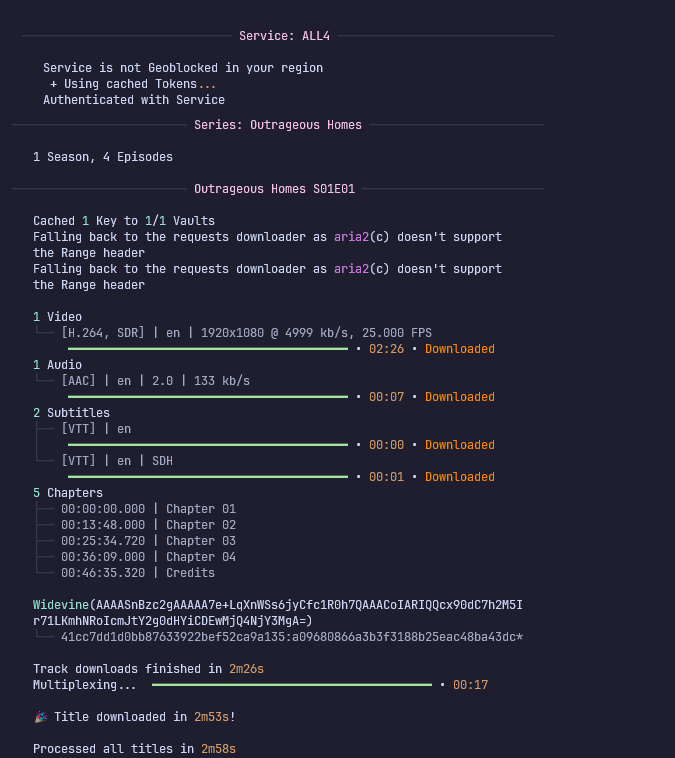Click the "Service: ALL4" header
This screenshot has height=758, width=675.
[x=284, y=36]
